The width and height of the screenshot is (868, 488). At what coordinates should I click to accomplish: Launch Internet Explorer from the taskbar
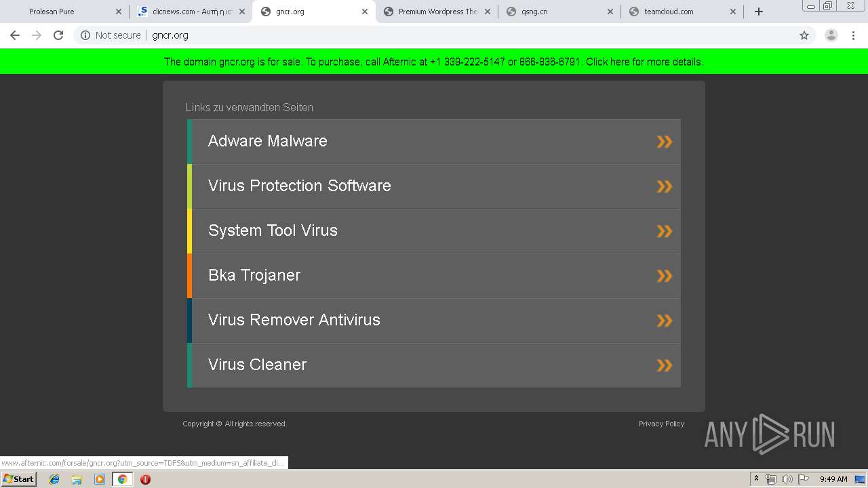[54, 479]
